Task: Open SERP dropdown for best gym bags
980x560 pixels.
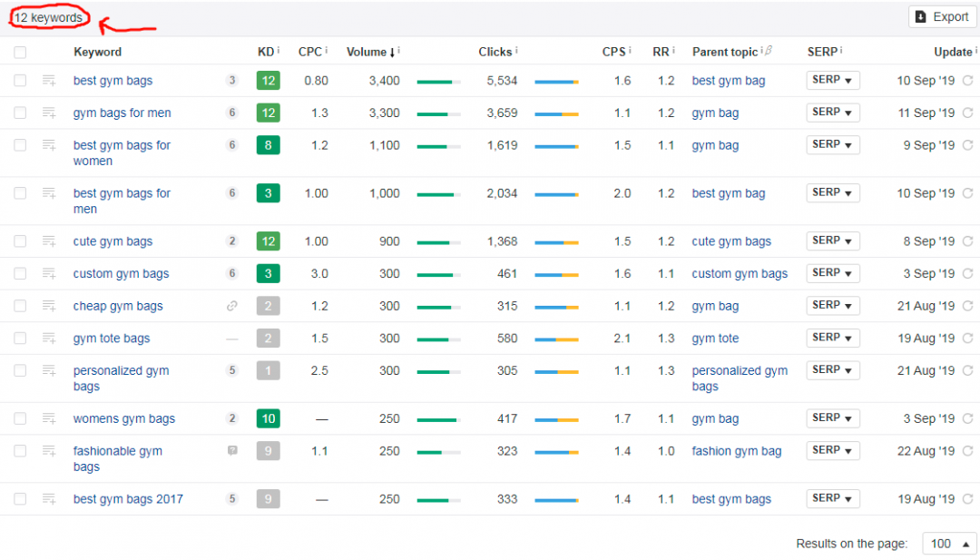Action: tap(832, 81)
